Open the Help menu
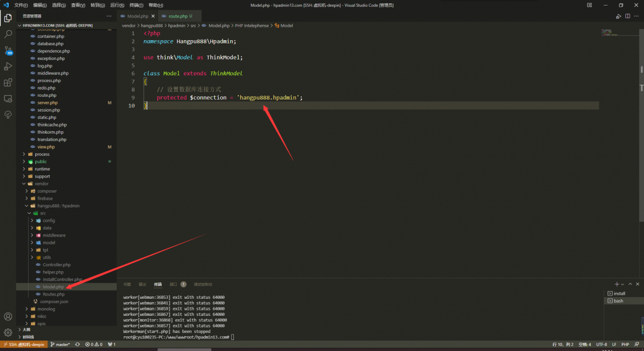Image resolution: width=644 pixels, height=351 pixels. 156,6
